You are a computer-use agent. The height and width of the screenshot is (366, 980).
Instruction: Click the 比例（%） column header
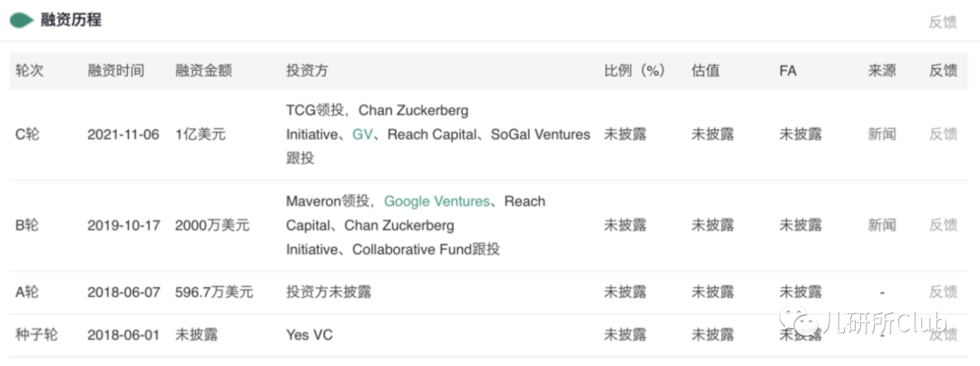point(634,71)
